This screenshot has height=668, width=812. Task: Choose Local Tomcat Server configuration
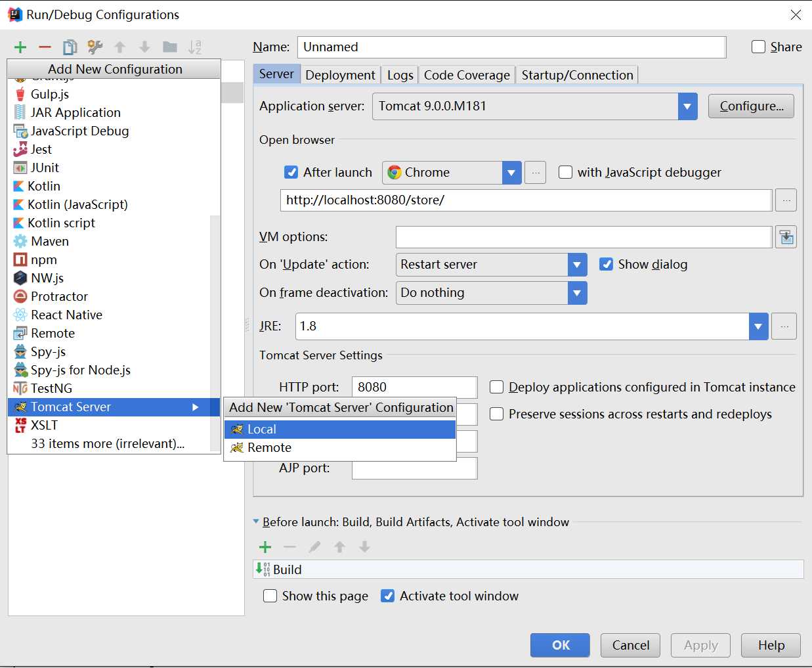point(340,429)
